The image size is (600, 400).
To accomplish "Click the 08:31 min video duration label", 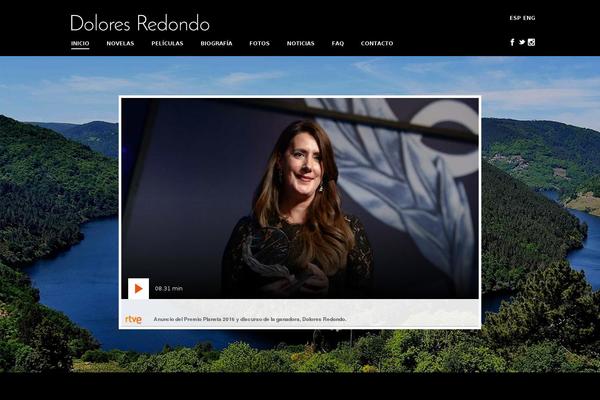I will (x=168, y=288).
